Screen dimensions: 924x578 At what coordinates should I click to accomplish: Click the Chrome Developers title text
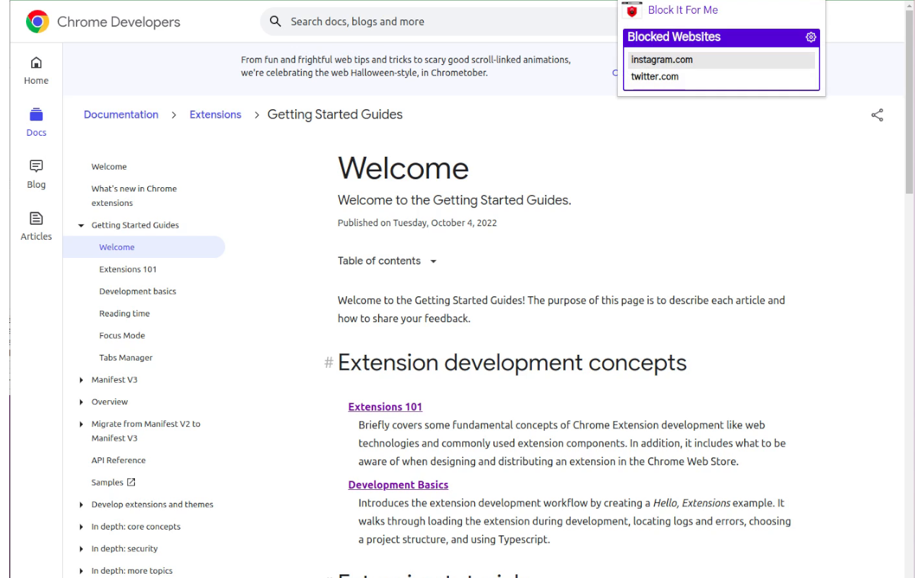tap(119, 22)
